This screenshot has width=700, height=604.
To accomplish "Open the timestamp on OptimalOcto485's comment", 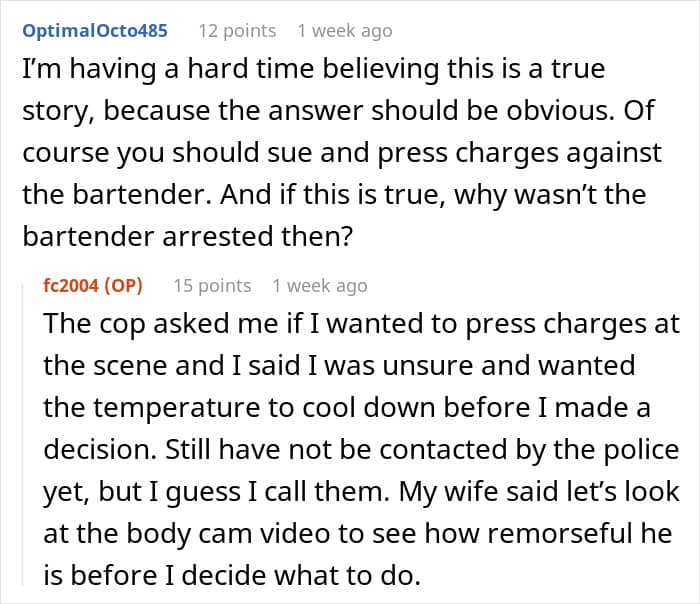I will (x=345, y=31).
